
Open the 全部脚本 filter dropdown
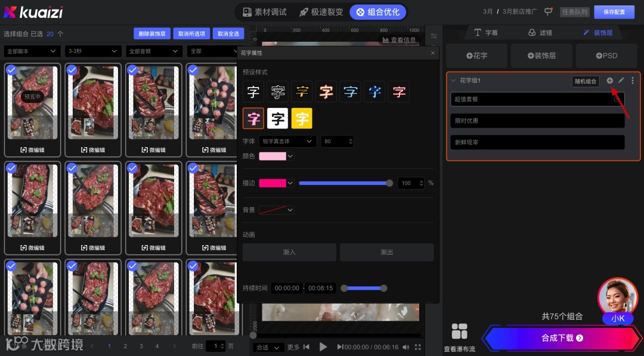pos(31,51)
